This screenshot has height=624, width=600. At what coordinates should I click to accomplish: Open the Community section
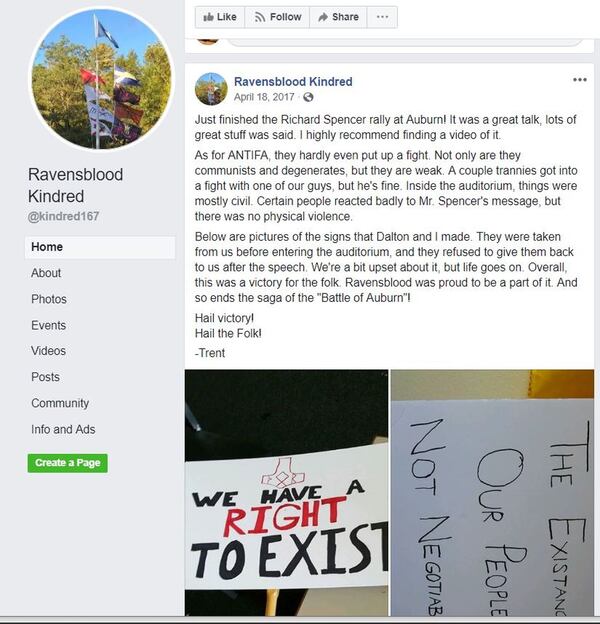coord(60,403)
